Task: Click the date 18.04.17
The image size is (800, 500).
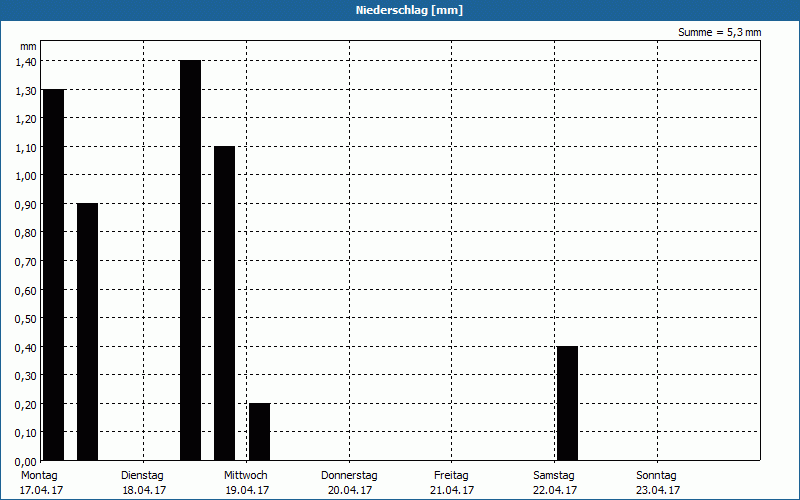Action: click(x=144, y=490)
